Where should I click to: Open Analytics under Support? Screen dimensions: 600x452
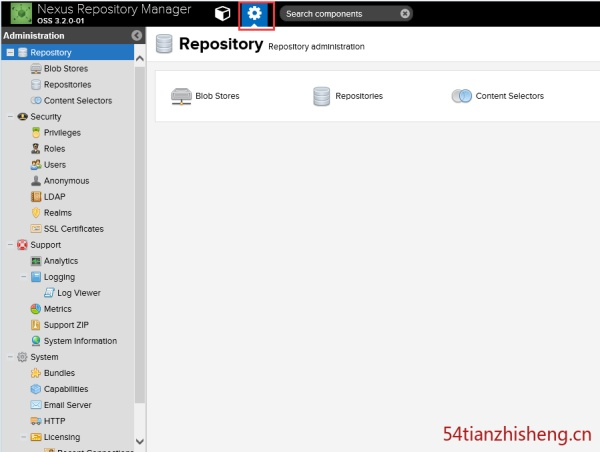(x=61, y=261)
